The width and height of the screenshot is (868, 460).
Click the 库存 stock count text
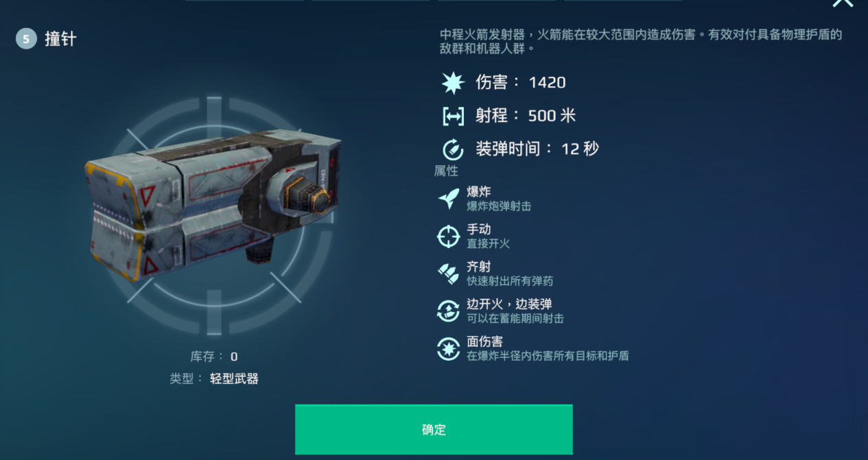pyautogui.click(x=214, y=356)
